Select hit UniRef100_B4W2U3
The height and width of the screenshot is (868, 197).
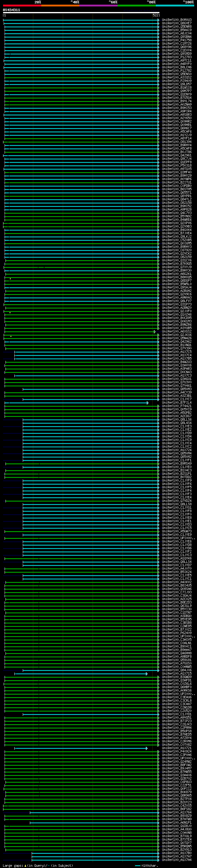tap(176, 362)
